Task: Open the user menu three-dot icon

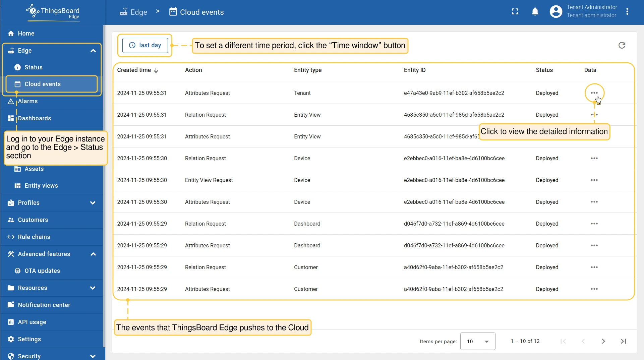Action: [627, 12]
